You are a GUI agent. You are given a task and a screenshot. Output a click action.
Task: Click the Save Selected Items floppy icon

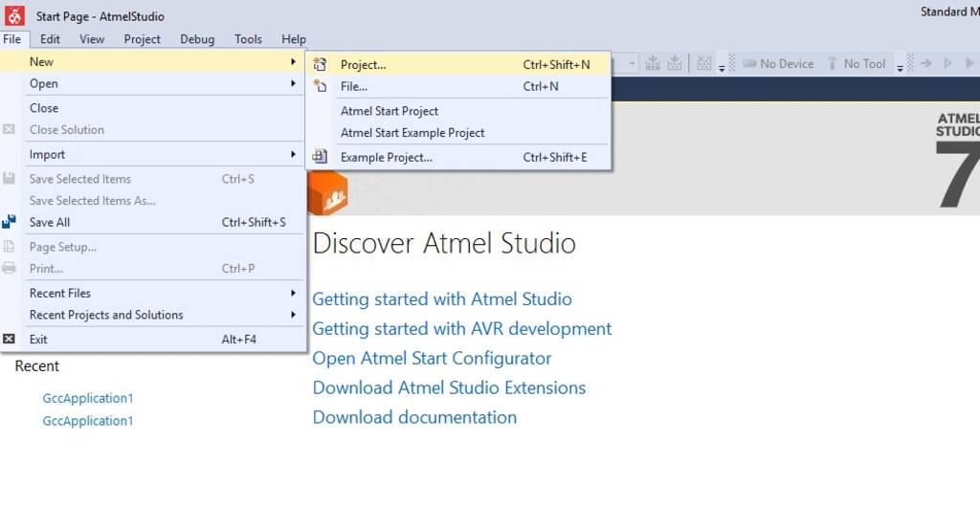pos(9,179)
